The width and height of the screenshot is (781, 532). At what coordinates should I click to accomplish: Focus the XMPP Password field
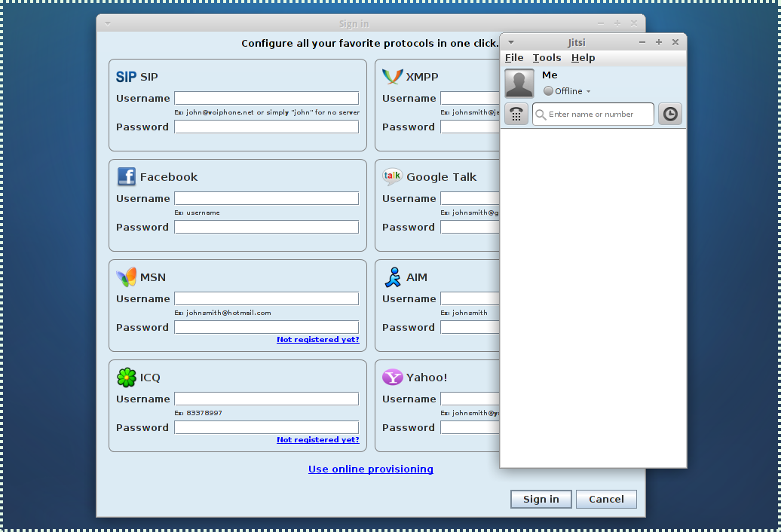(x=470, y=127)
